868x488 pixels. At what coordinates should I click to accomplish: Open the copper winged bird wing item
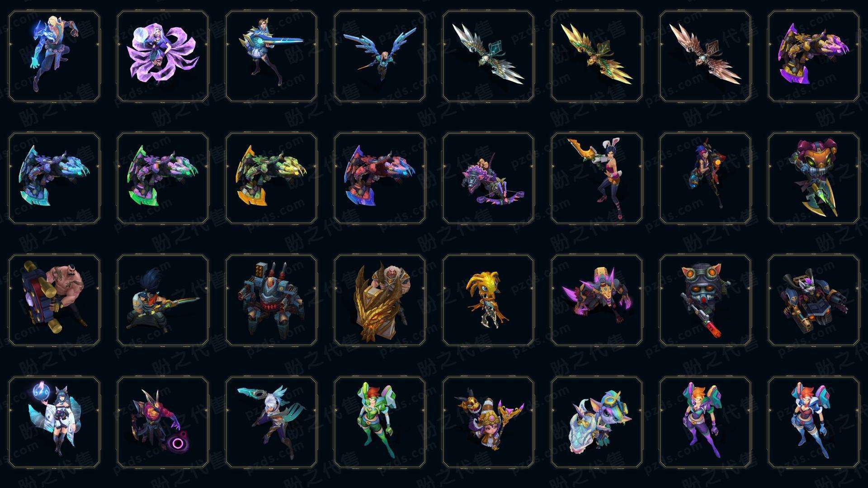[x=705, y=56]
